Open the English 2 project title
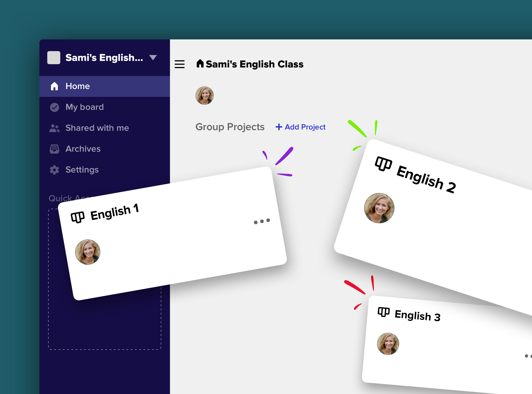This screenshot has width=532, height=394. pyautogui.click(x=426, y=179)
